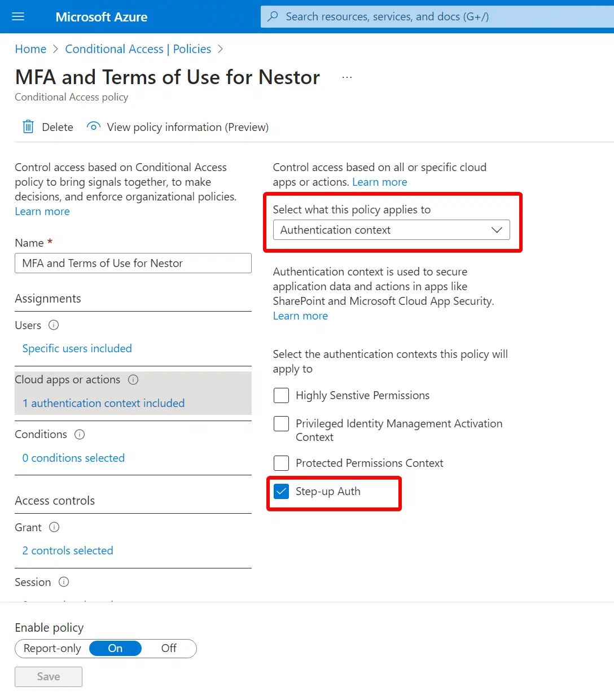
Task: Click the Grant info icon
Action: pyautogui.click(x=54, y=527)
